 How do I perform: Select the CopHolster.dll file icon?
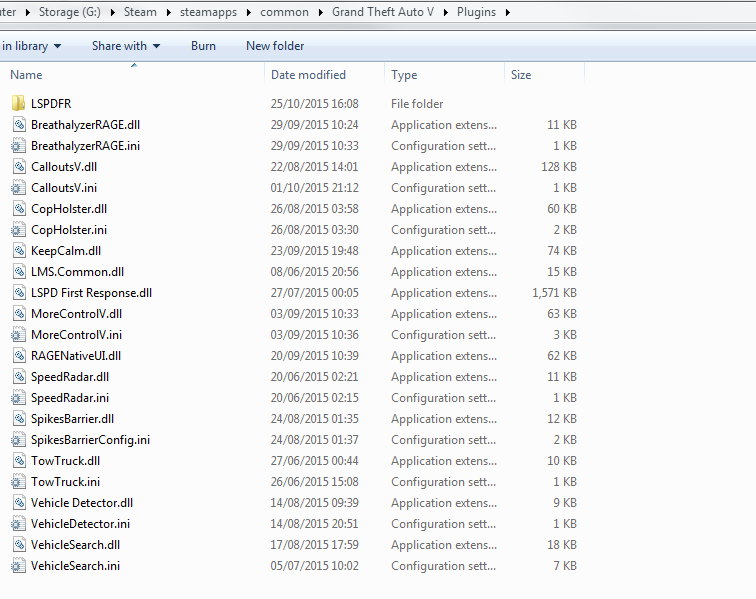point(18,208)
